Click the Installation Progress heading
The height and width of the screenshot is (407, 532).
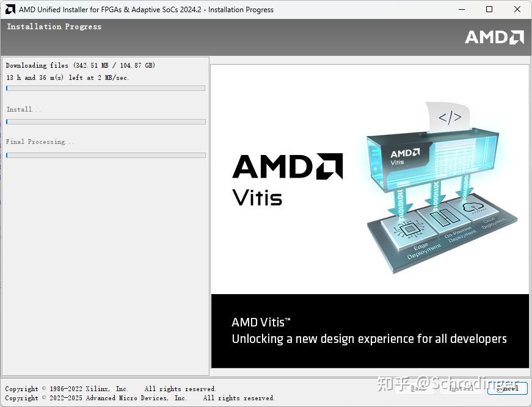tap(54, 26)
